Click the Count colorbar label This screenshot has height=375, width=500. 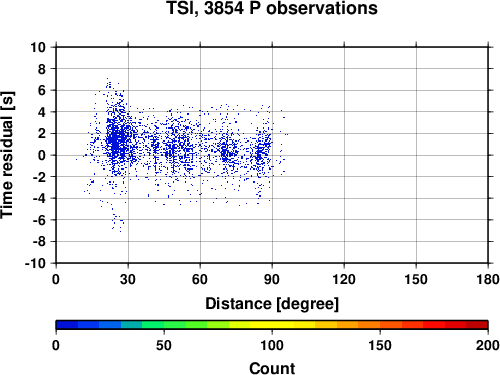272,368
